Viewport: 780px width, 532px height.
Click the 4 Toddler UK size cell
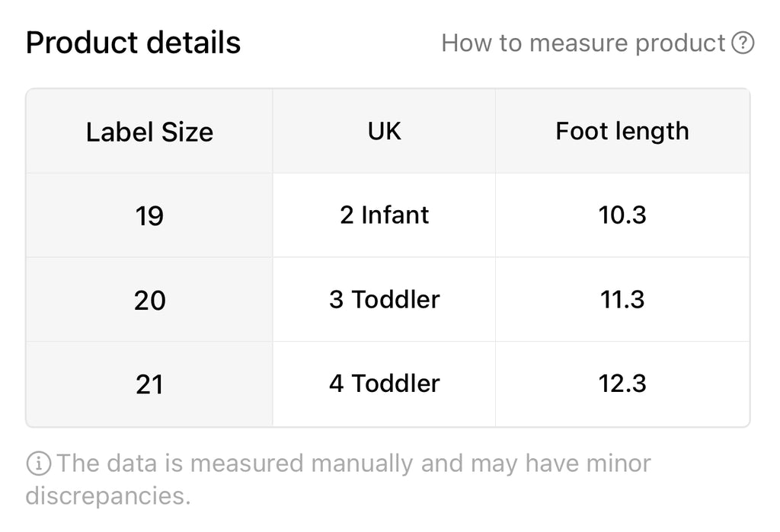[384, 384]
